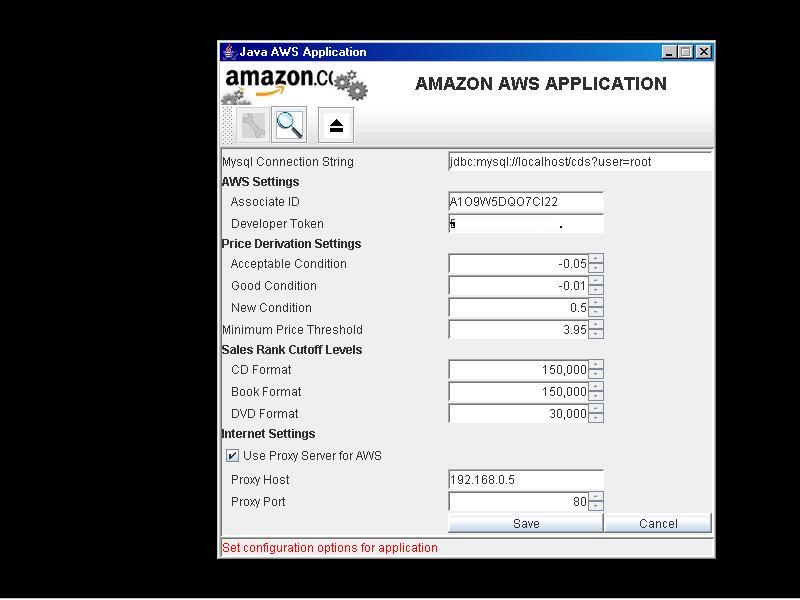This screenshot has height=600, width=800.
Task: Click the AWS Settings section heading
Action: tap(260, 182)
